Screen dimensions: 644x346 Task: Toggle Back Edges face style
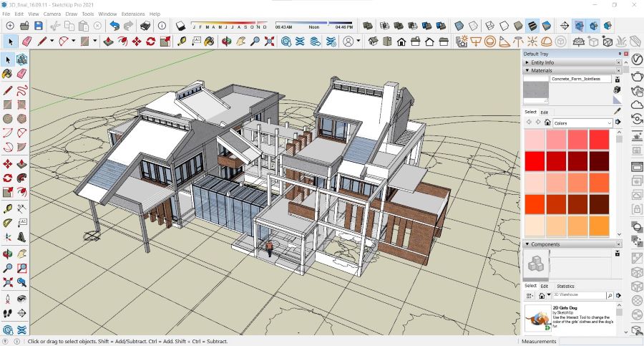(x=473, y=26)
